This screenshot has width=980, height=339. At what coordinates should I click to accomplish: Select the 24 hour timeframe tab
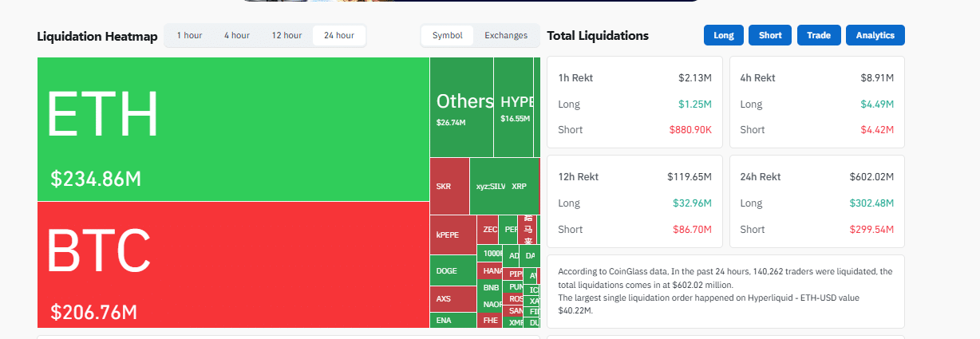[x=339, y=36]
